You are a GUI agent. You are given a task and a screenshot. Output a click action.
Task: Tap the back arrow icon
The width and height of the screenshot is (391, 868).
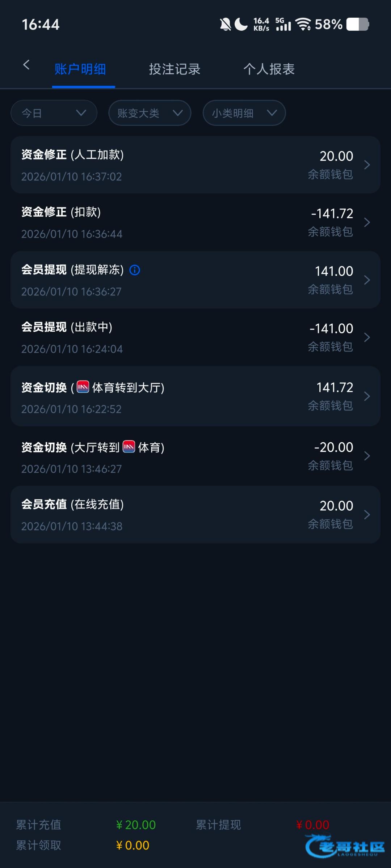[x=26, y=65]
